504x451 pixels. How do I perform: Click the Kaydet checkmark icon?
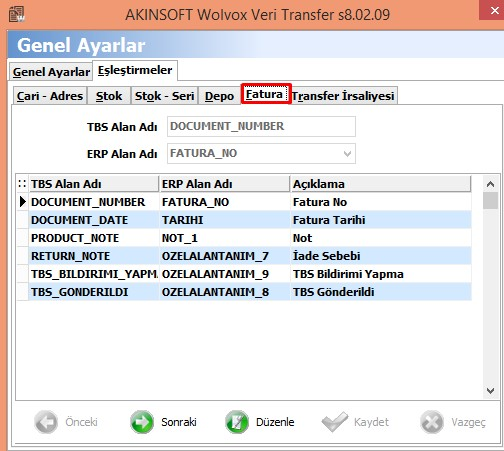(x=334, y=422)
